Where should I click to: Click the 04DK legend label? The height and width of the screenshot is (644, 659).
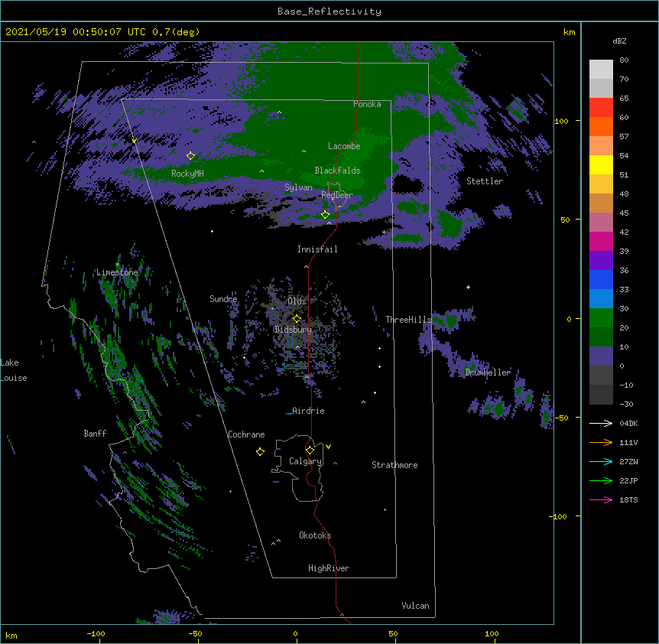click(628, 423)
